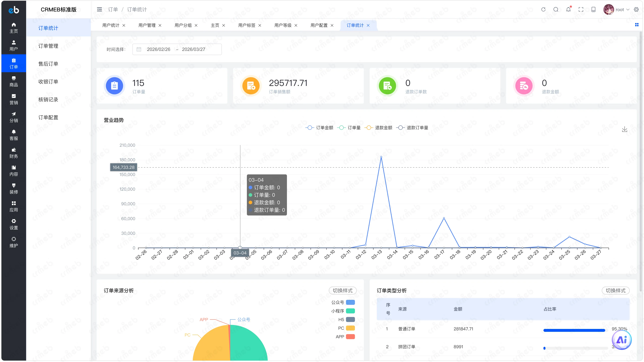This screenshot has width=644, height=362.
Task: Open 订单管理 in the side menu
Action: click(x=58, y=46)
